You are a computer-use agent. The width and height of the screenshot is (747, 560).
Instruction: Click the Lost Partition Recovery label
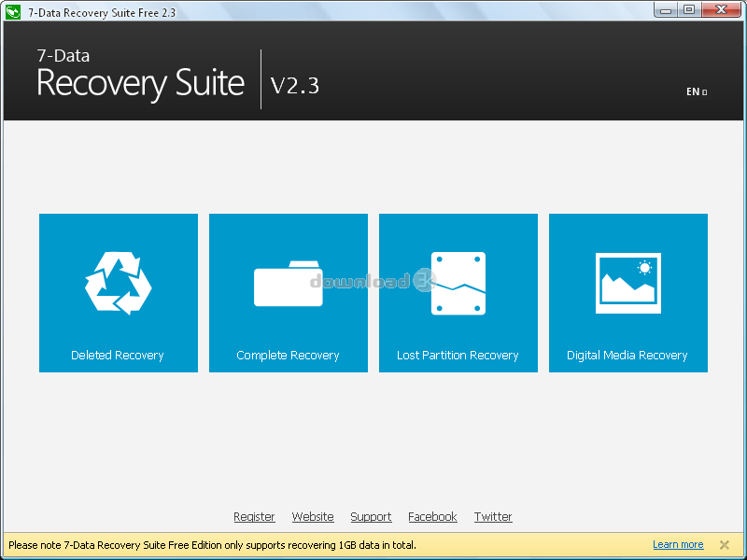pyautogui.click(x=458, y=356)
